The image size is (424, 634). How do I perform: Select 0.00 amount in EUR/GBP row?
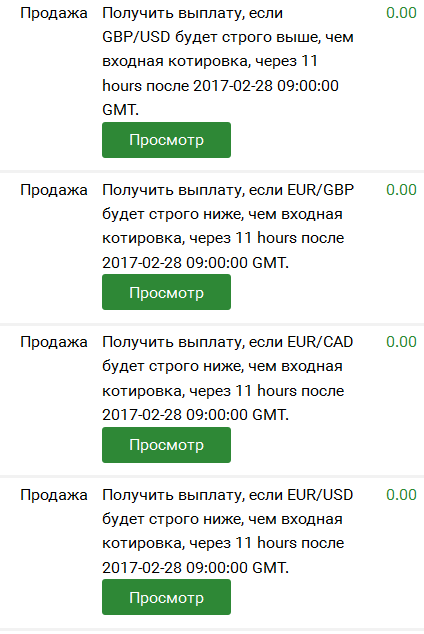click(401, 190)
